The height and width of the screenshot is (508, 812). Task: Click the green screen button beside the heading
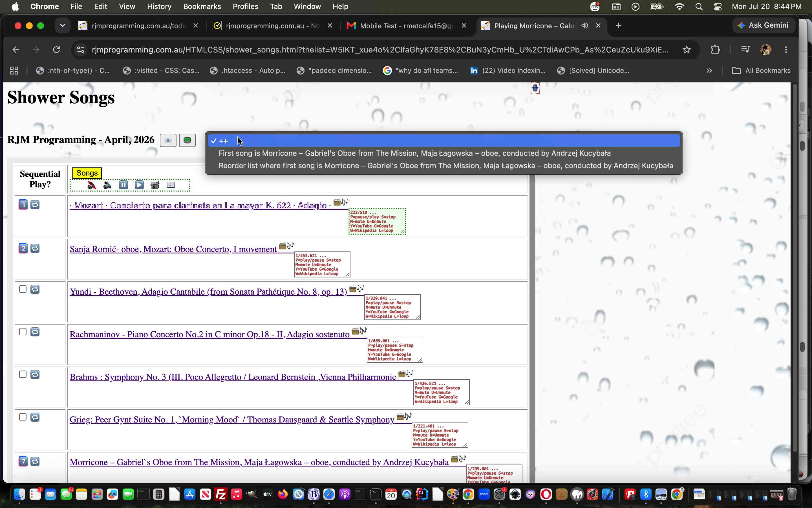[187, 140]
